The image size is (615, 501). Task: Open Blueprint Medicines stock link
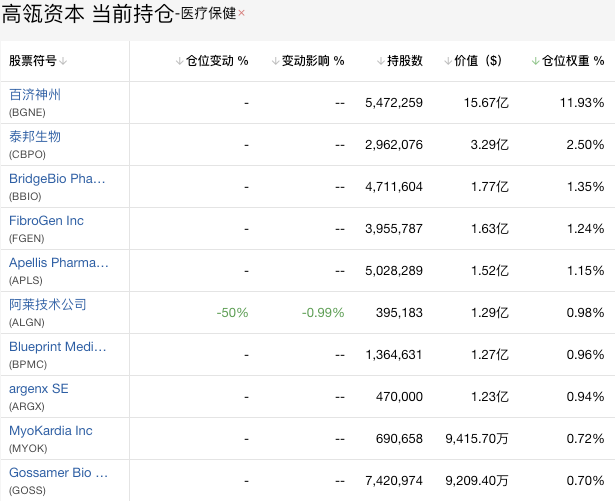[x=58, y=346]
